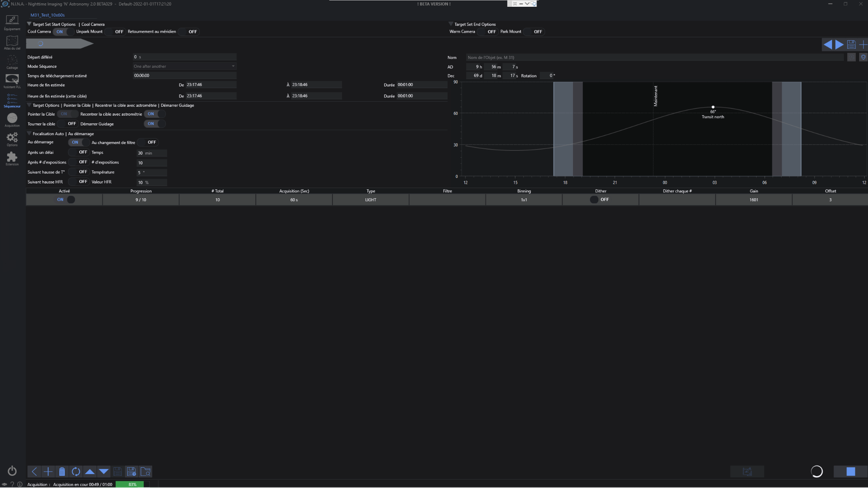Open the Mode Séquence dropdown
868x488 pixels.
click(x=184, y=66)
